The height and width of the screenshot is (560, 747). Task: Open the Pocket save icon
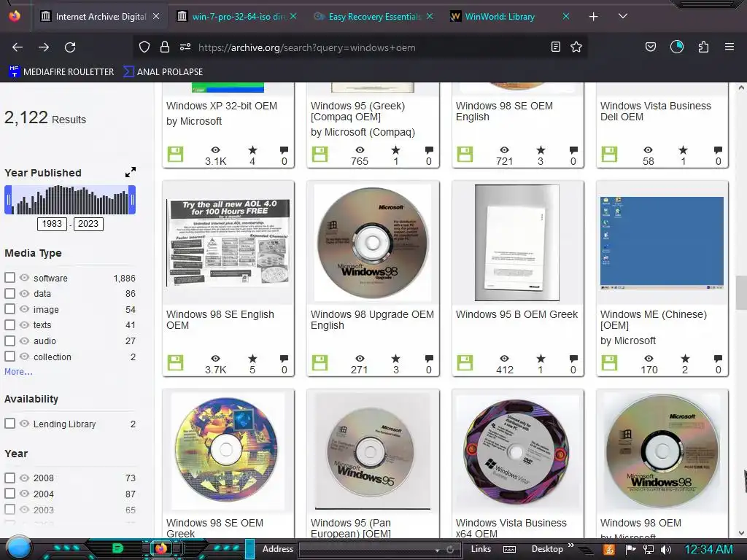coord(650,47)
